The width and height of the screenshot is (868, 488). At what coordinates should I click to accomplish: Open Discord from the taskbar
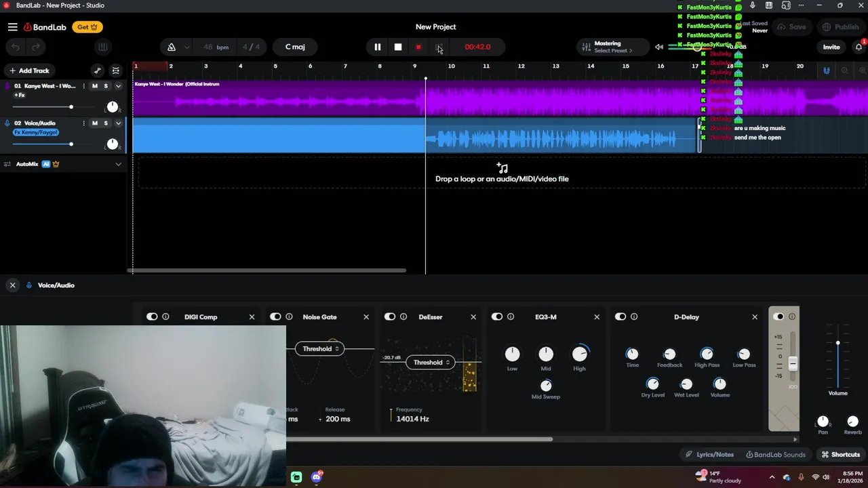point(317,477)
